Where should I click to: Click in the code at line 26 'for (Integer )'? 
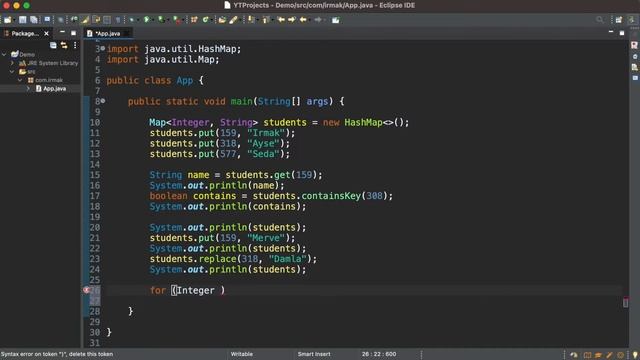[187, 290]
